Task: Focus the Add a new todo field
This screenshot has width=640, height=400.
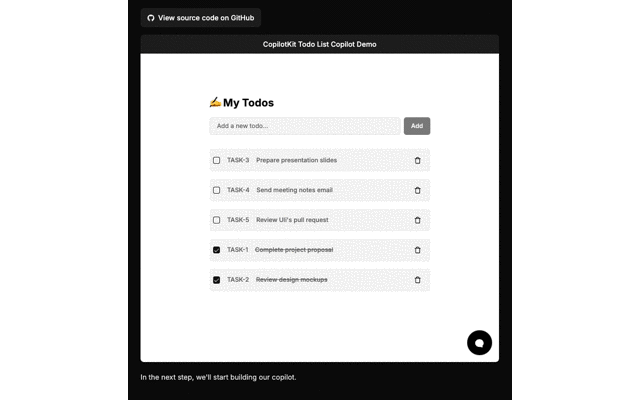Action: [x=304, y=126]
